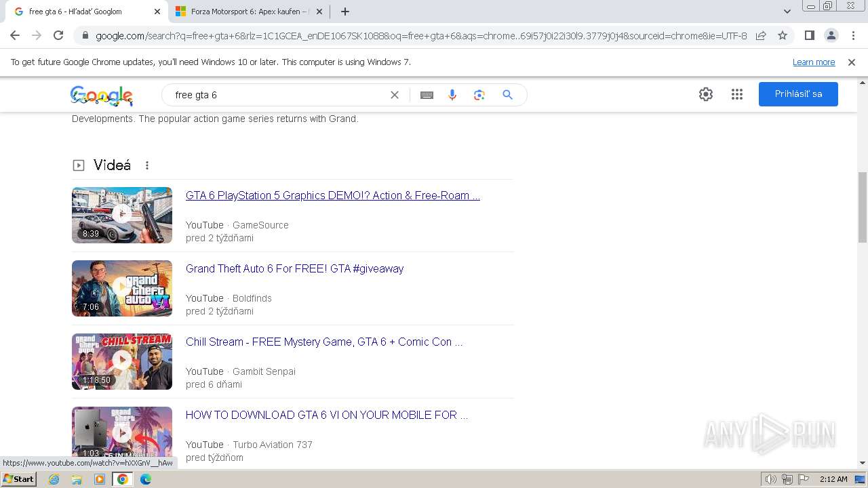868x488 pixels.
Task: Search by image with Lens
Action: click(479, 95)
